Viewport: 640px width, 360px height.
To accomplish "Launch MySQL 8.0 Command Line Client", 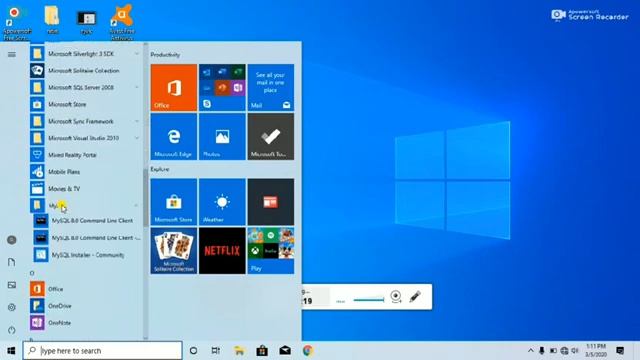I will point(87,220).
